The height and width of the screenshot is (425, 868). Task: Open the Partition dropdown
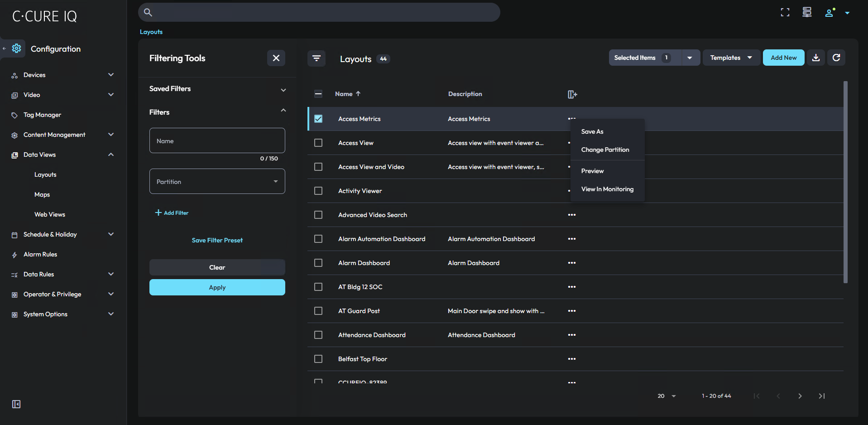(217, 182)
